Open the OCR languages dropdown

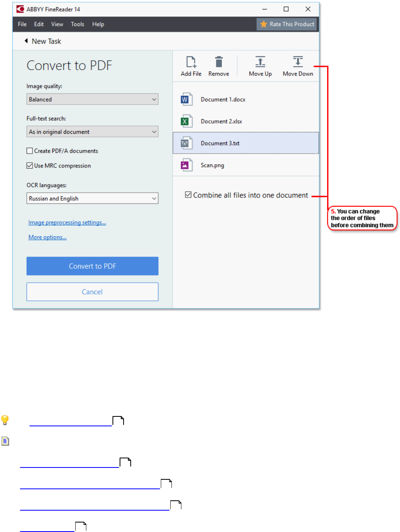click(x=92, y=198)
